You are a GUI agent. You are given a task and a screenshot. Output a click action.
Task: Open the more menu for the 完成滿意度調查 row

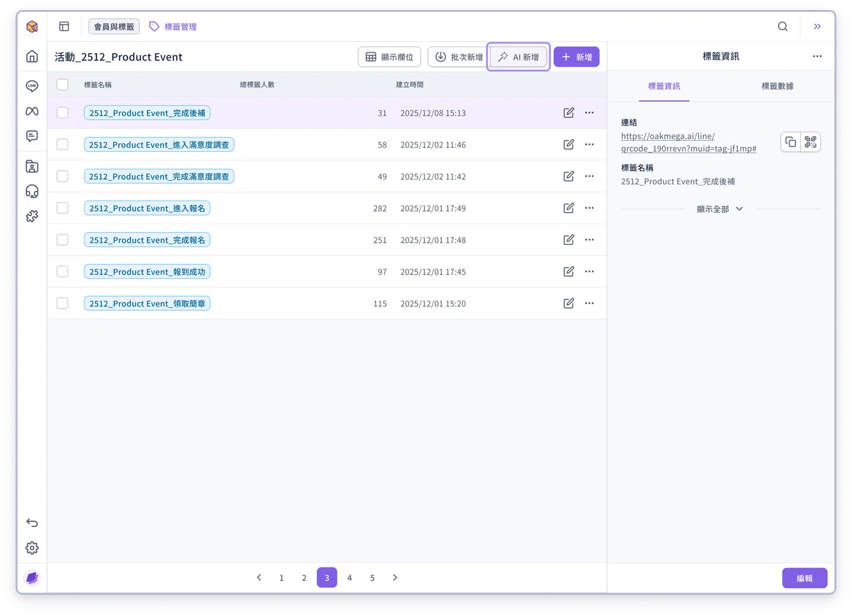[589, 176]
